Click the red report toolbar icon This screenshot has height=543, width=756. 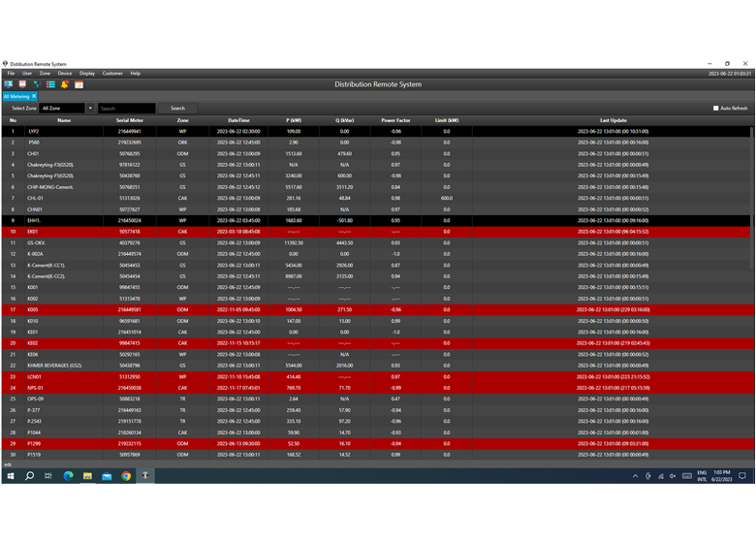(x=22, y=84)
